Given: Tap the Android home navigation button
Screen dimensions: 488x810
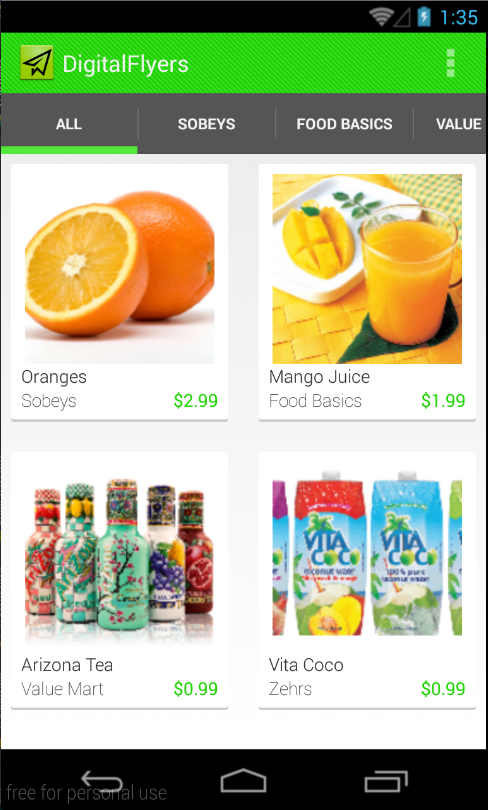Looking at the screenshot, I should [x=243, y=781].
